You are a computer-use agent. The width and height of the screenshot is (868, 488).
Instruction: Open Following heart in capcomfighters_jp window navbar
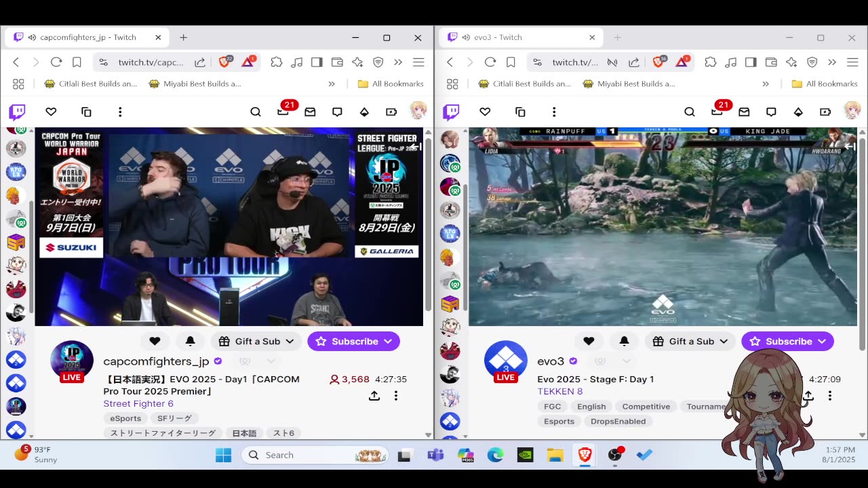(x=51, y=112)
